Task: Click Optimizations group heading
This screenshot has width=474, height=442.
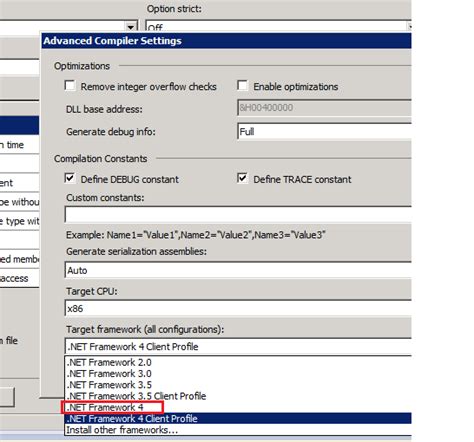Action: coord(82,66)
